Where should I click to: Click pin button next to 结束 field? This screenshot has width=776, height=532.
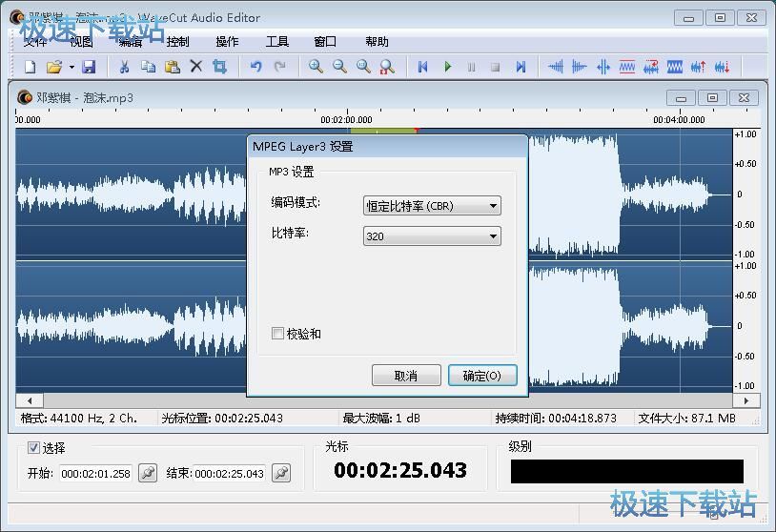pyautogui.click(x=281, y=473)
